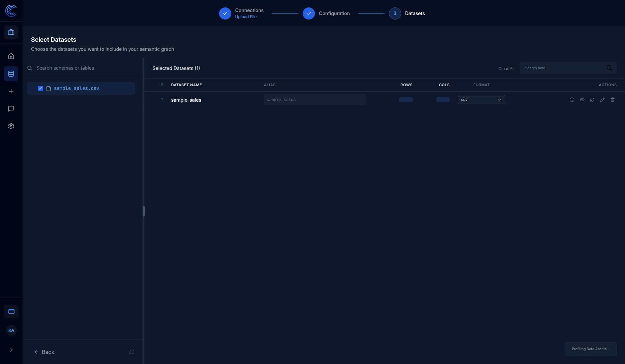Open info icon for sample_sales row
Viewport: 625px width, 364px height.
click(572, 100)
